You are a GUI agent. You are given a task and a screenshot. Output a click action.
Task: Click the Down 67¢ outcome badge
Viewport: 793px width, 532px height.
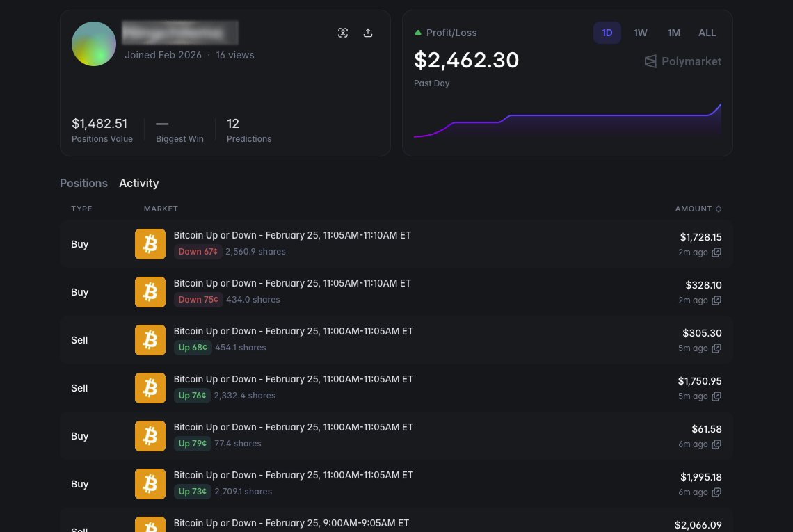pos(198,252)
